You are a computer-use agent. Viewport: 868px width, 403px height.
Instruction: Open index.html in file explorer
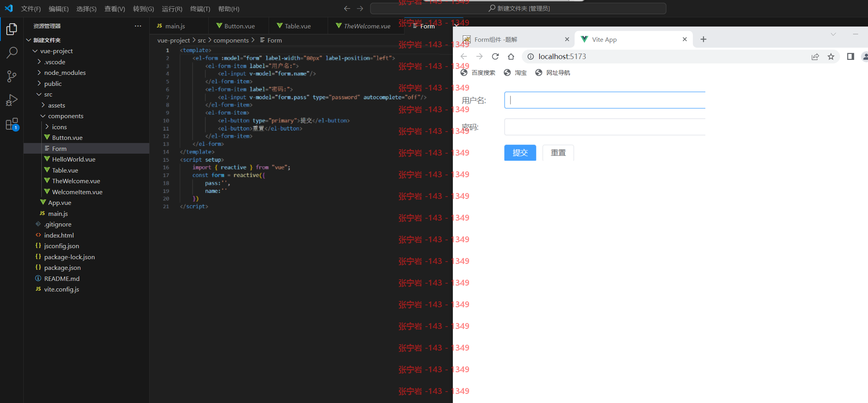pos(59,236)
